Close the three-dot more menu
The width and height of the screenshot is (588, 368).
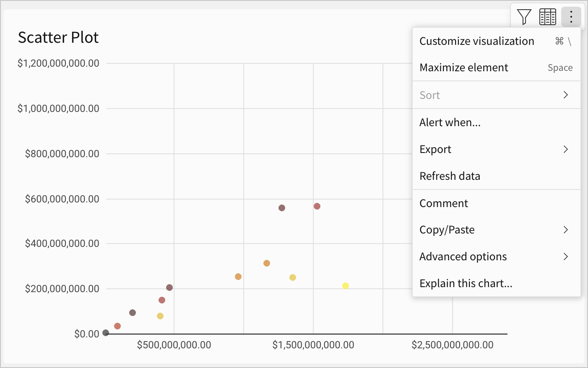571,17
